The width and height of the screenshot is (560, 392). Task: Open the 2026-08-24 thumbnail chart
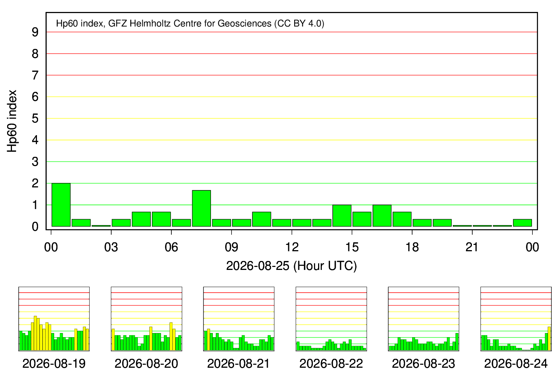(x=516, y=319)
